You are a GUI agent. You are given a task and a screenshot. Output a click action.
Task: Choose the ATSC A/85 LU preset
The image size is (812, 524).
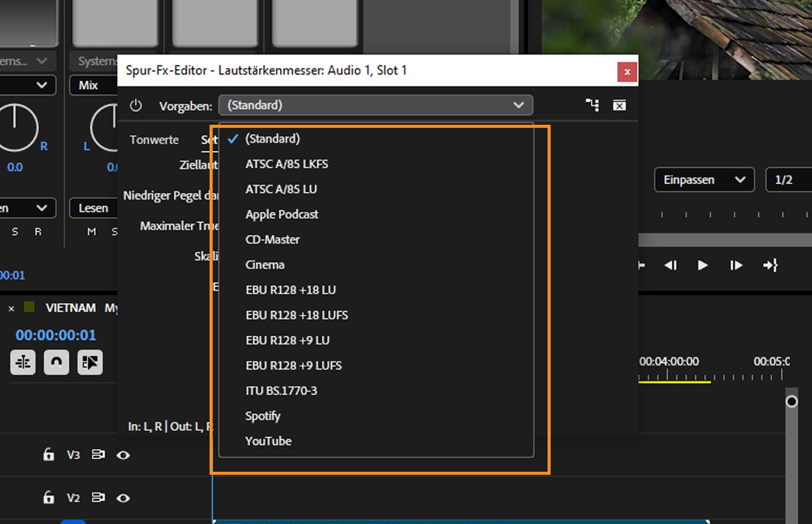376,189
